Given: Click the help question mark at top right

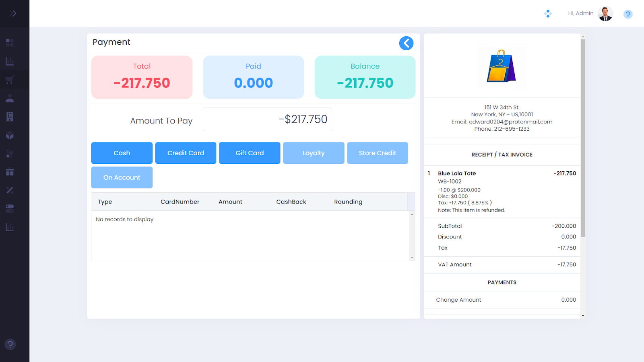Looking at the screenshot, I should click(627, 14).
